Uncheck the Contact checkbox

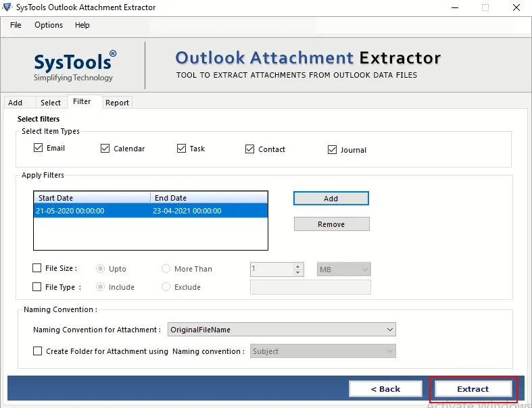point(249,149)
